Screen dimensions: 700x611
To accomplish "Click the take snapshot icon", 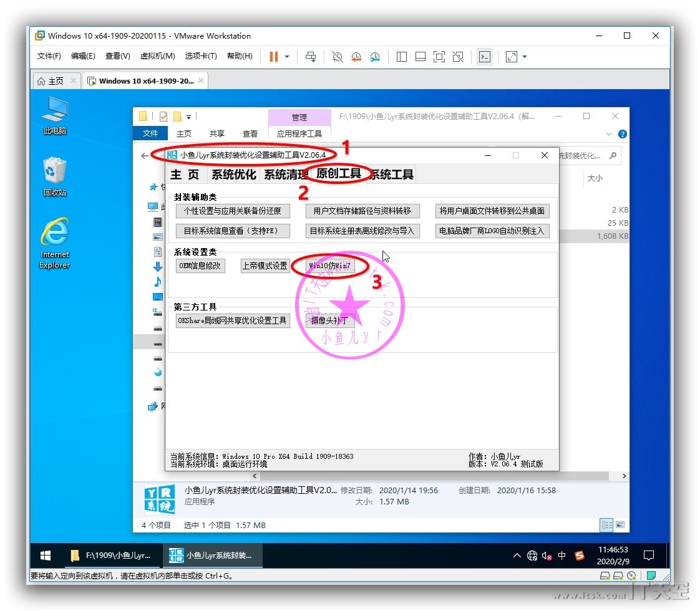I will point(337,57).
